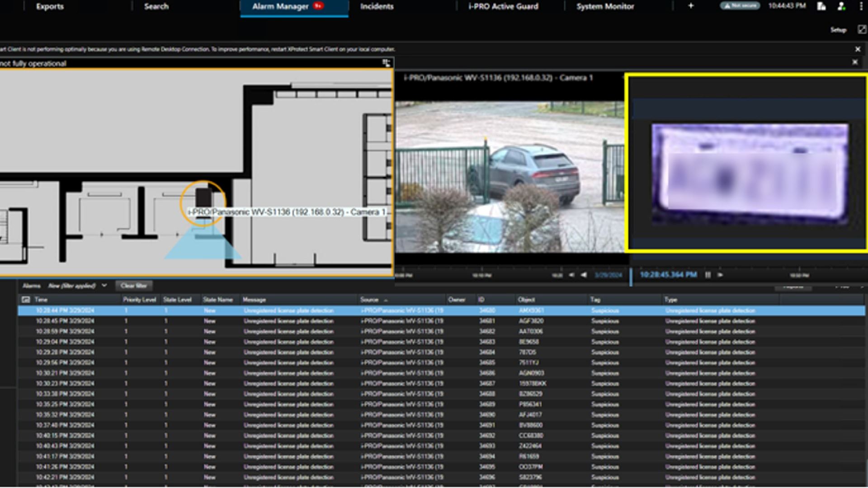Sort by Message column header
The height and width of the screenshot is (488, 868).
pyautogui.click(x=254, y=300)
